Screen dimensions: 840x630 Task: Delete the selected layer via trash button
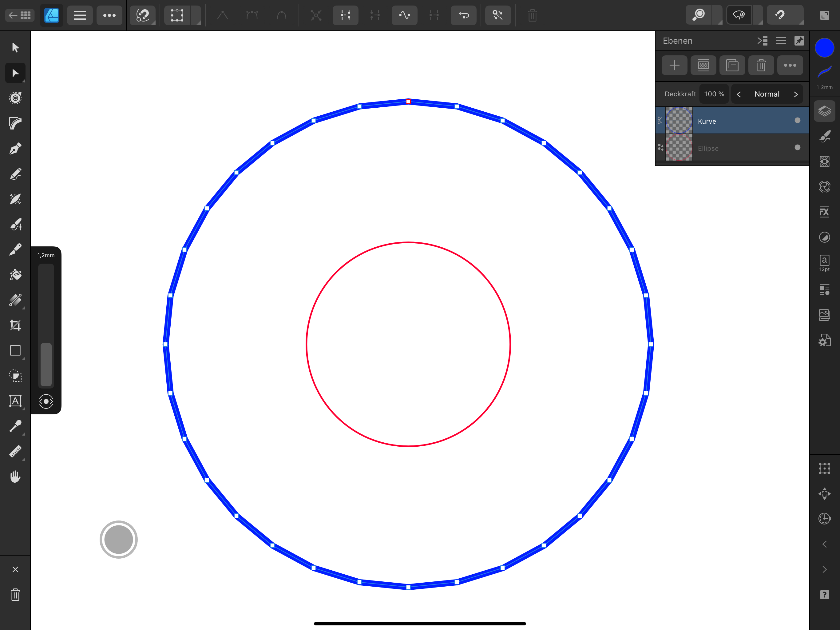(x=761, y=65)
